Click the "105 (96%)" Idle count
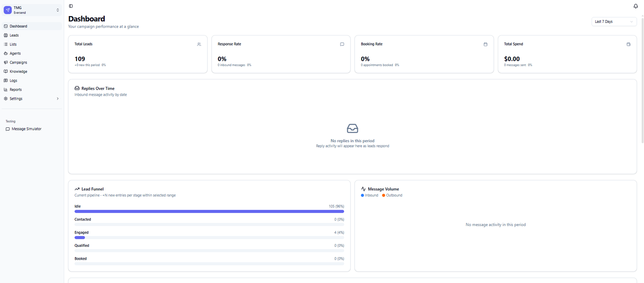 click(336, 206)
